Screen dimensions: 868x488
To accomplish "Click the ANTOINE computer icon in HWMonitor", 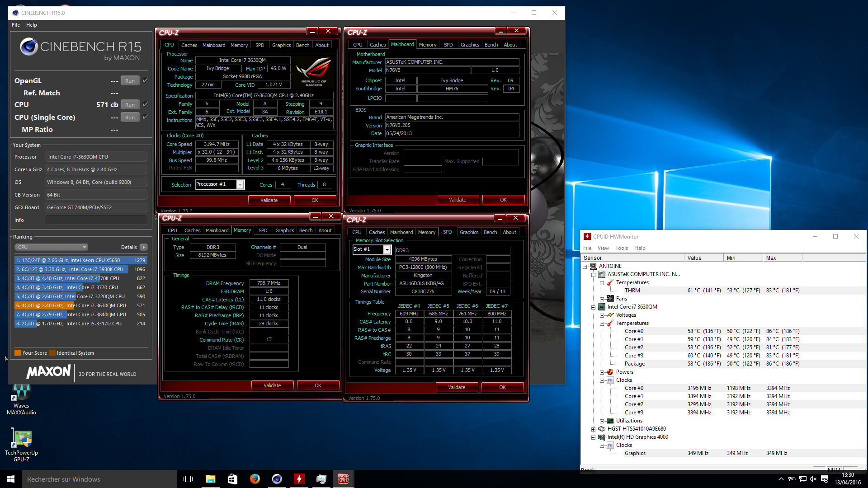I will (594, 266).
